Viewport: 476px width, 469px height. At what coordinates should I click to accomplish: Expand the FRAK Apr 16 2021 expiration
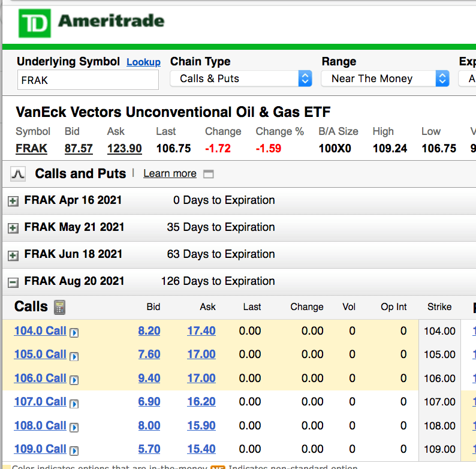point(13,201)
